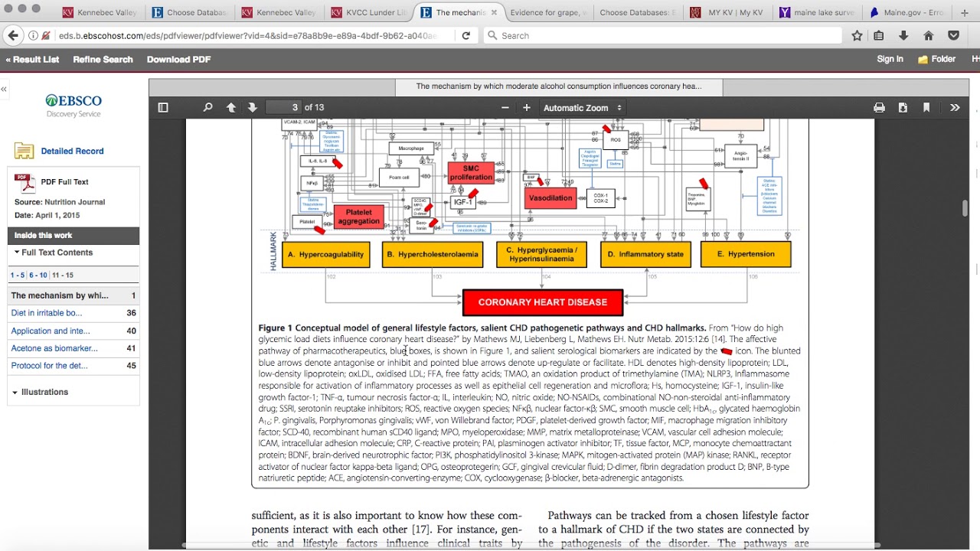Click the CORONARY HEART DISEASE box in the figure

click(x=543, y=302)
